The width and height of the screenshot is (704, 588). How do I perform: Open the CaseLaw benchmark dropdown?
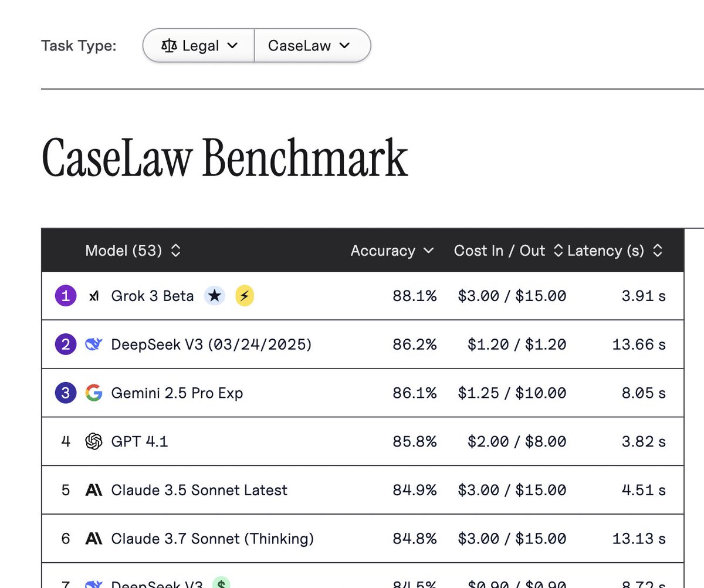click(312, 46)
